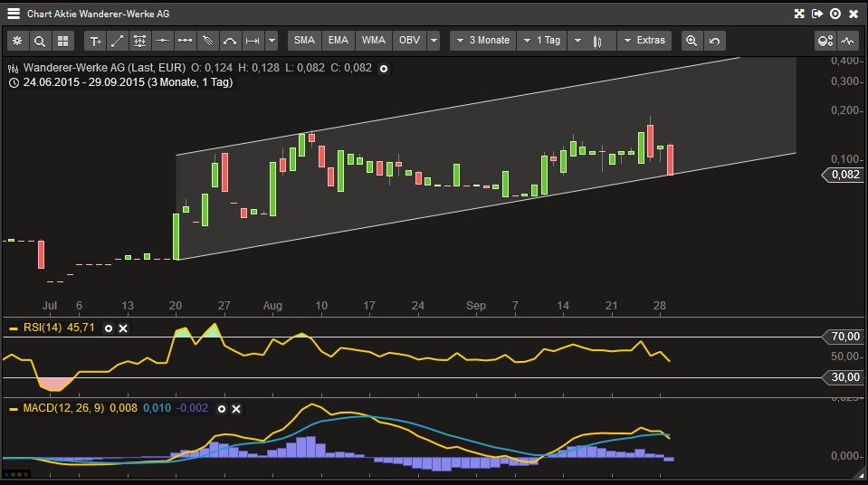Image resolution: width=868 pixels, height=485 pixels.
Task: Remove the RSI(14) indicator panel
Action: pyautogui.click(x=123, y=328)
